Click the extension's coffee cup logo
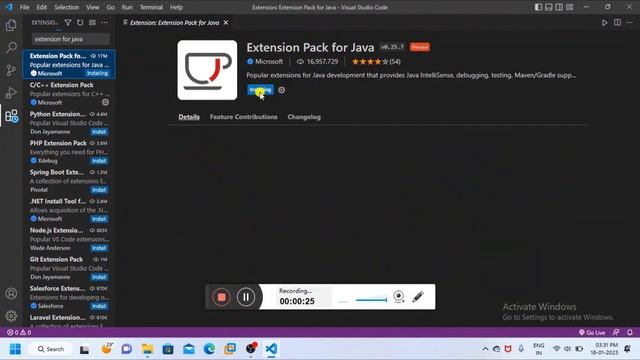640x360 pixels. [207, 70]
